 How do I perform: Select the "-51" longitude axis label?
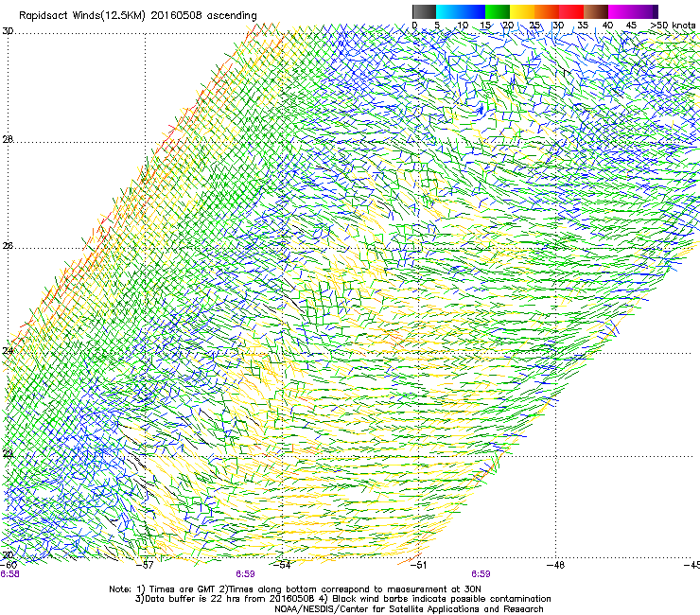click(418, 565)
